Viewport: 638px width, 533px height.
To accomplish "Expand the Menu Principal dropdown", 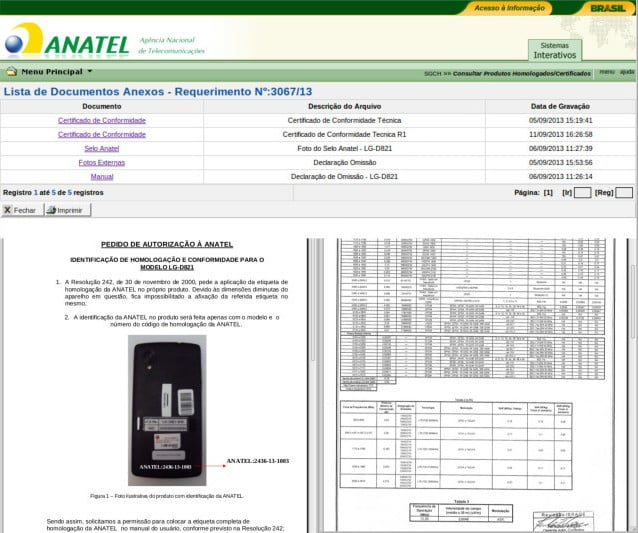I will tap(89, 72).
